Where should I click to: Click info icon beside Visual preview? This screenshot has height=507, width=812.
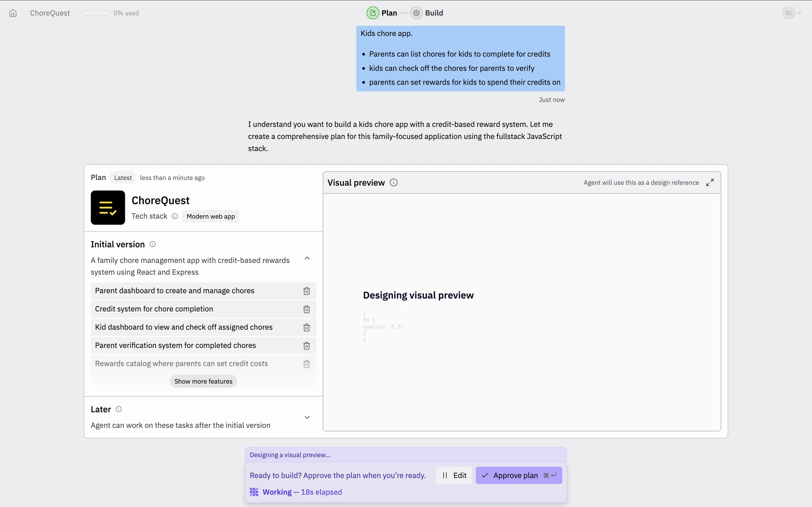point(393,182)
